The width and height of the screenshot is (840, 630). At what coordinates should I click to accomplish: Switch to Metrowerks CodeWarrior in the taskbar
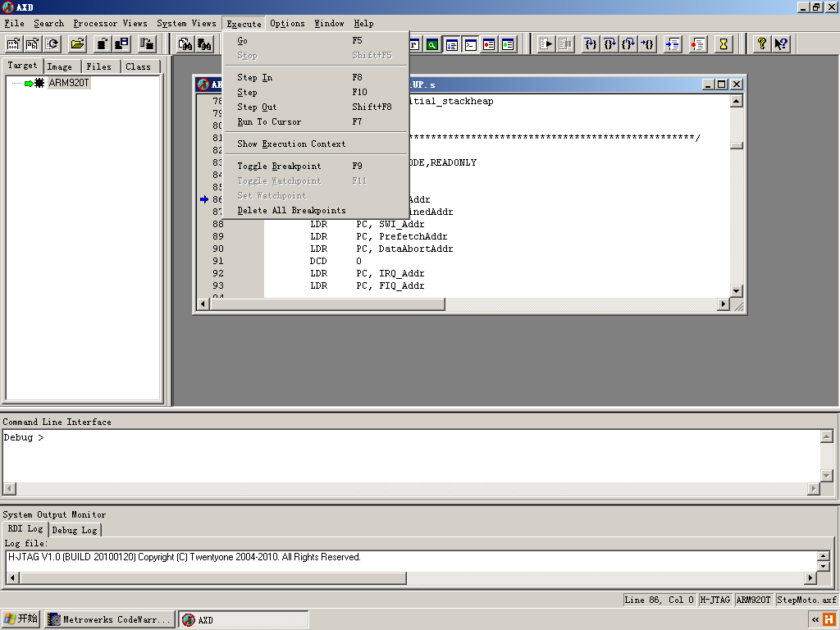(x=109, y=620)
